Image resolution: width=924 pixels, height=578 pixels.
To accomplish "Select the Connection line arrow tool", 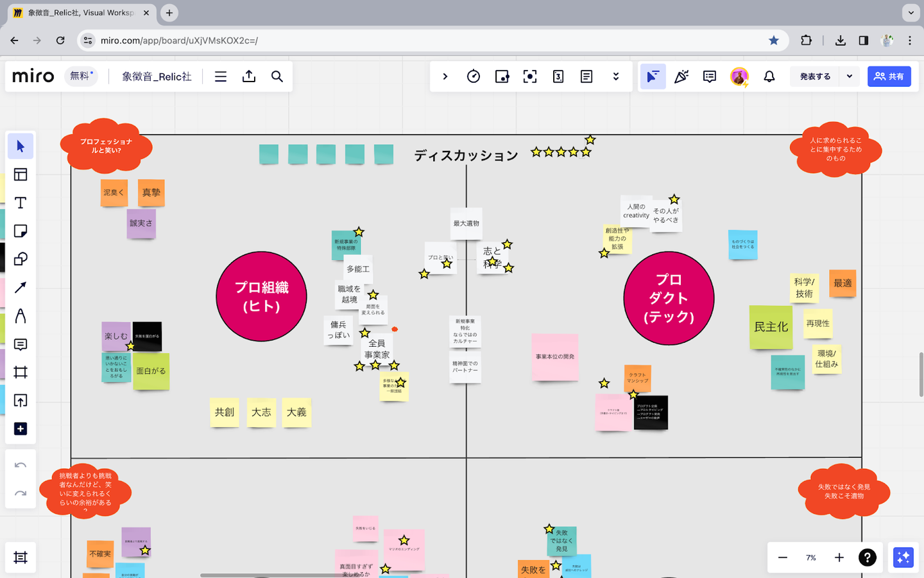I will coord(21,288).
